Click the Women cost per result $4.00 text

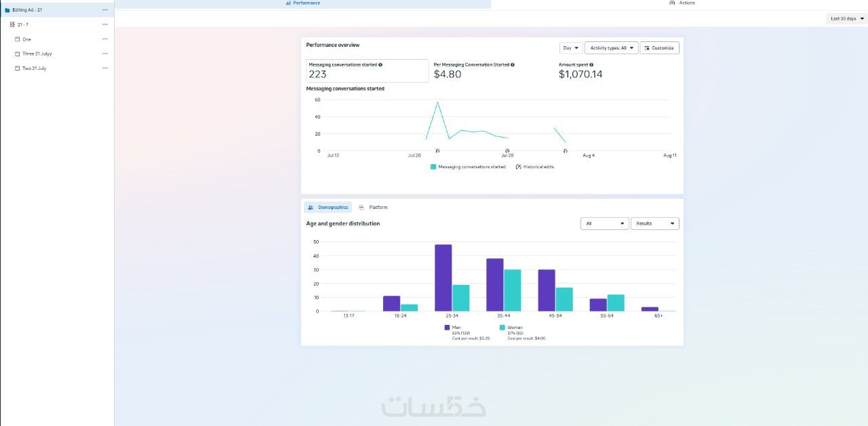click(x=526, y=338)
